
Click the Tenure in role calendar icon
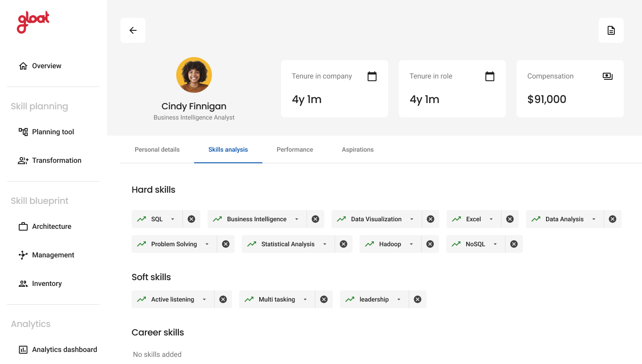490,76
